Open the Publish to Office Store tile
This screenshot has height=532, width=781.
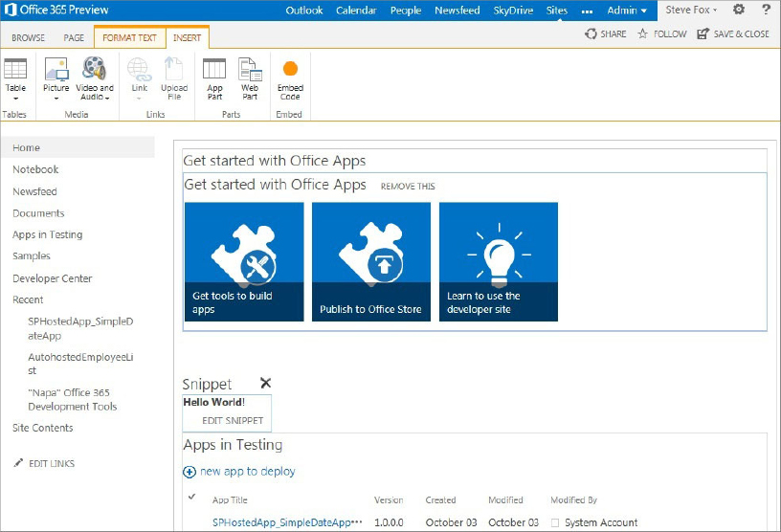[x=371, y=261]
